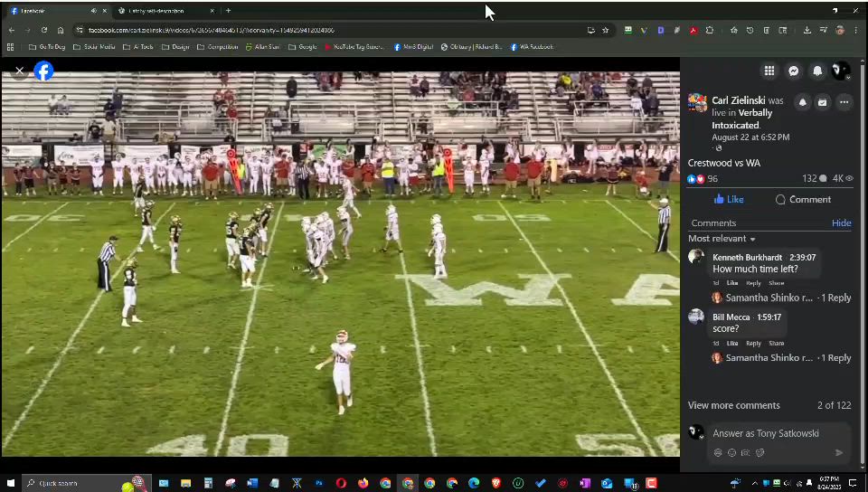The width and height of the screenshot is (868, 492).
Task: Open the browser Extensions puzzle icon
Action: point(710,30)
